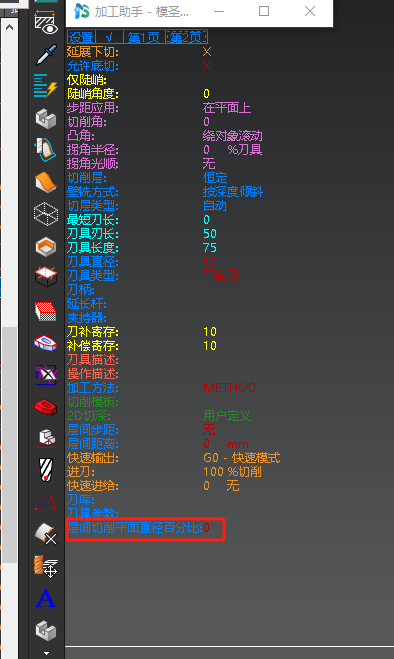This screenshot has width=394, height=659.
Task: Click the blue-white boat shape with red outline icon
Action: (x=45, y=342)
